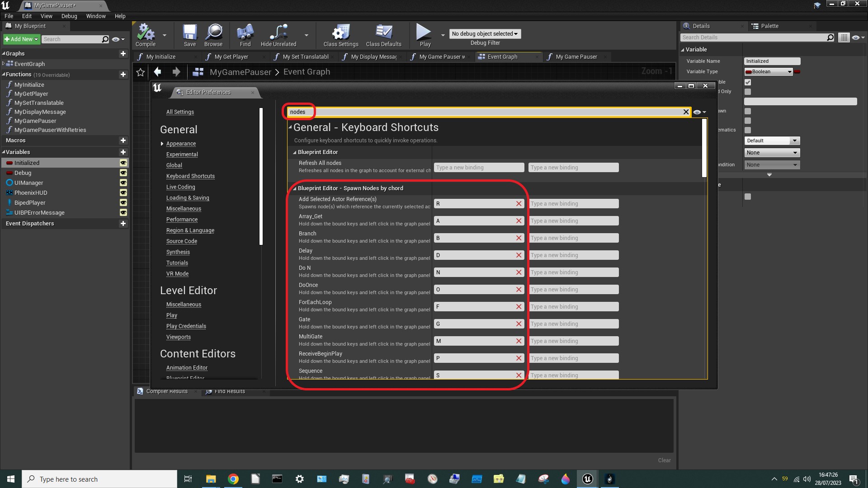Uncheck the checked box in Details panel
This screenshot has height=488, width=868.
point(748,82)
